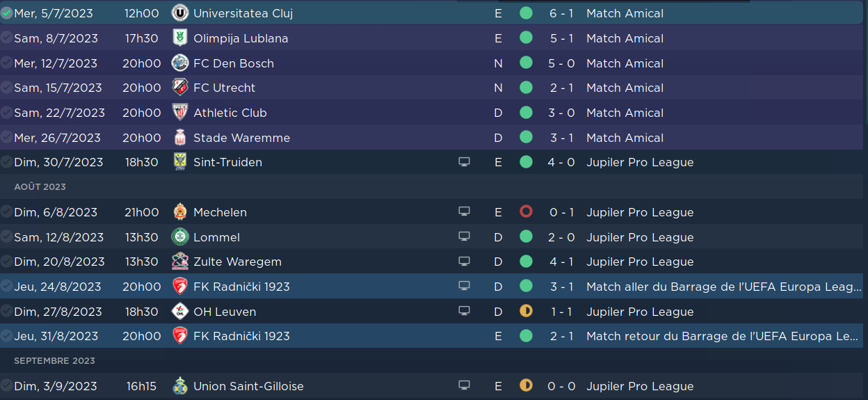The height and width of the screenshot is (400, 868).
Task: Click the Universitatea Cluj club badge
Action: click(x=180, y=13)
